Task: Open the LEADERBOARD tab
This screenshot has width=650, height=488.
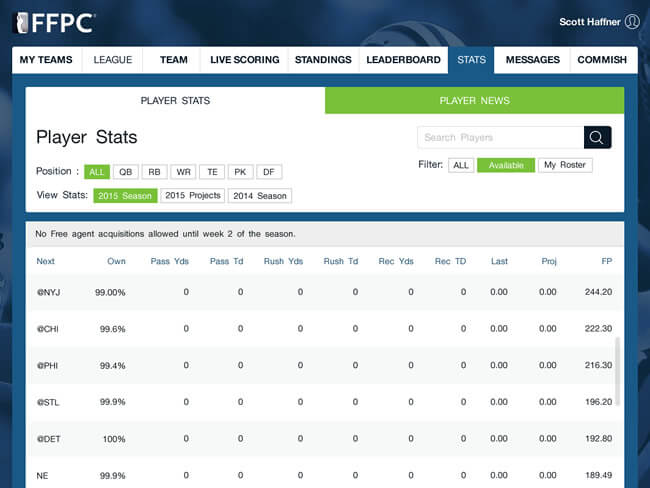Action: coord(403,60)
